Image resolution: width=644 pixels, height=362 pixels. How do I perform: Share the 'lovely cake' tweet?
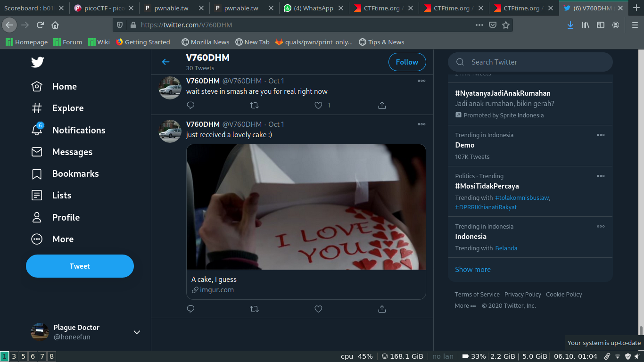pos(382,309)
